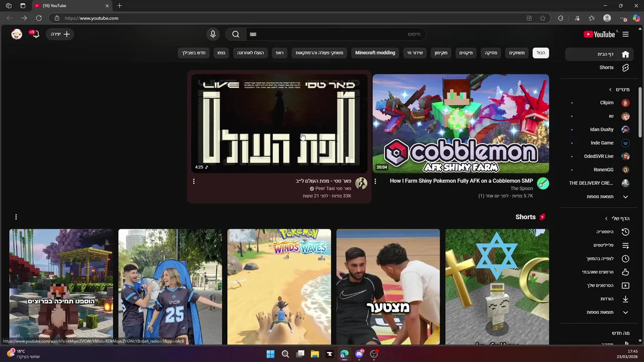This screenshot has width=644, height=362.
Task: Select the שידור חי filter chip
Action: [x=415, y=53]
